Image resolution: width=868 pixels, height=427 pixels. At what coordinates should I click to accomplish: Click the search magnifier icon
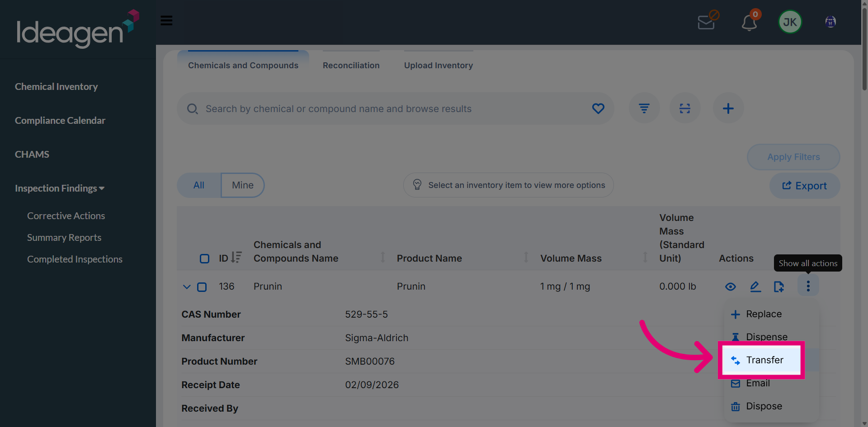coord(193,109)
